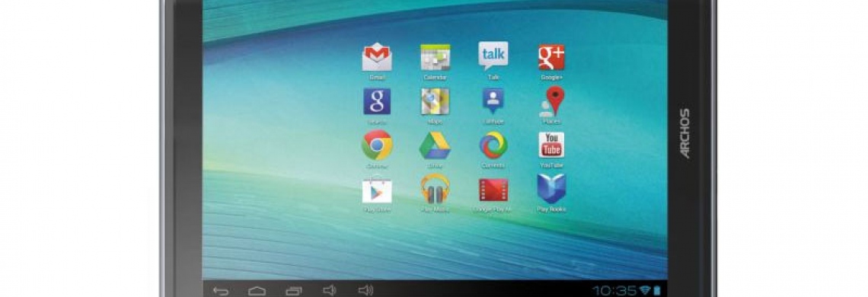Tap the 10:35 clock in the status bar
Viewport: 868px width, 297px height.
[x=614, y=290]
